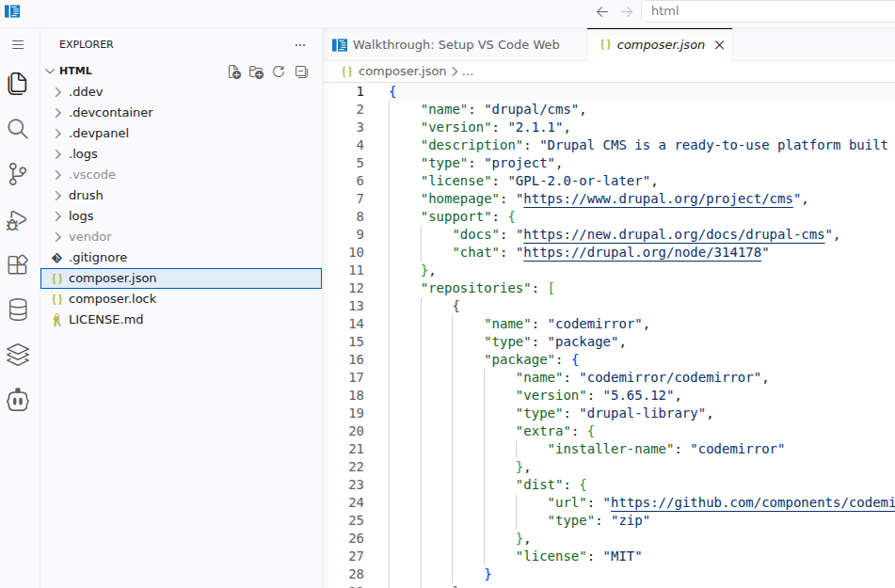
Task: Open Explorer views and more actions menu
Action: coord(300,44)
